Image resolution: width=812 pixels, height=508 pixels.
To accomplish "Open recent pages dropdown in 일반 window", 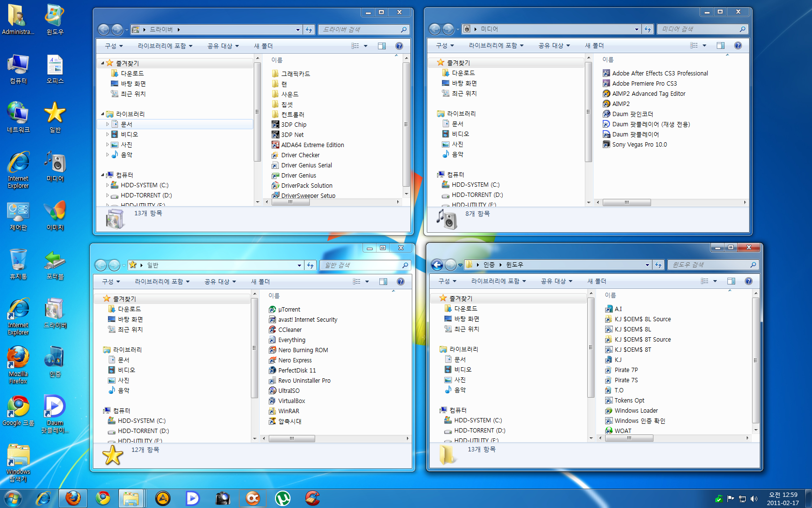I will pyautogui.click(x=124, y=265).
